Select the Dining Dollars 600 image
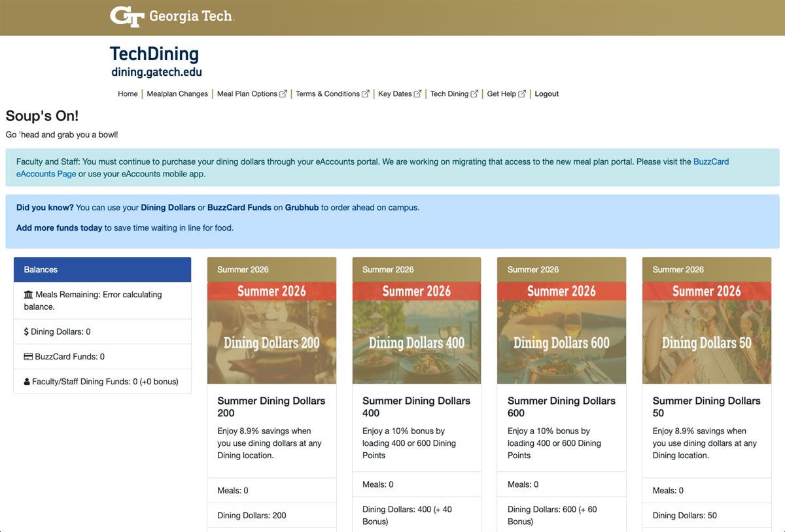Screen dimensions: 785x532 pyautogui.click(x=562, y=333)
